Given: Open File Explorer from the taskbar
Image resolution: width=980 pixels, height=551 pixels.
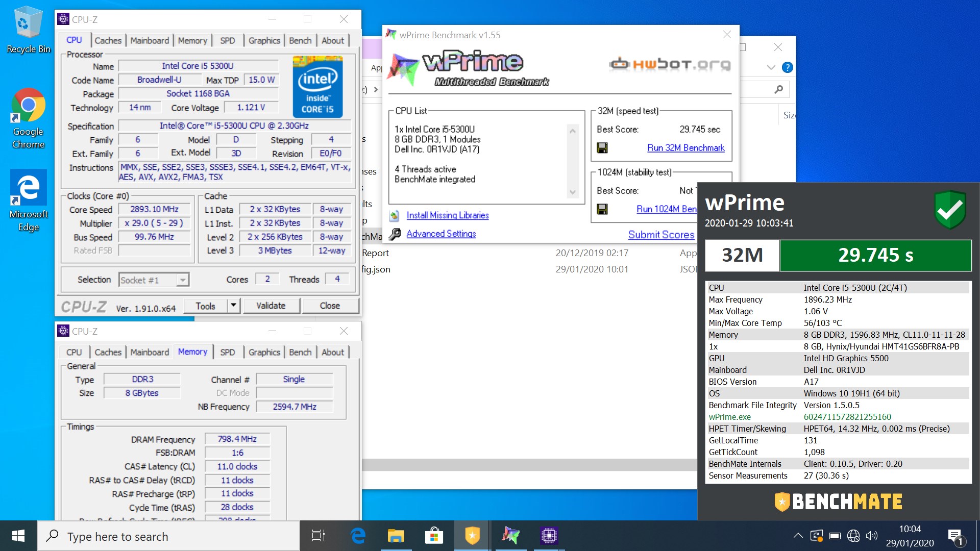Looking at the screenshot, I should [396, 536].
